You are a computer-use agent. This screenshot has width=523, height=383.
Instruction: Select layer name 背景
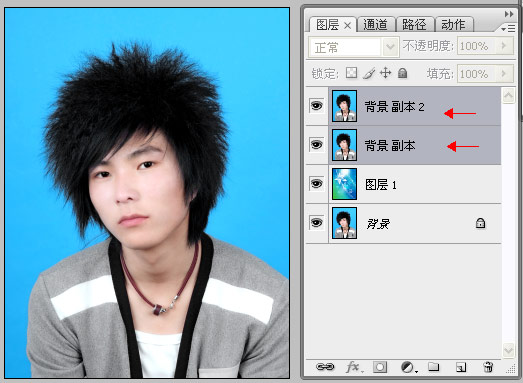(x=378, y=224)
